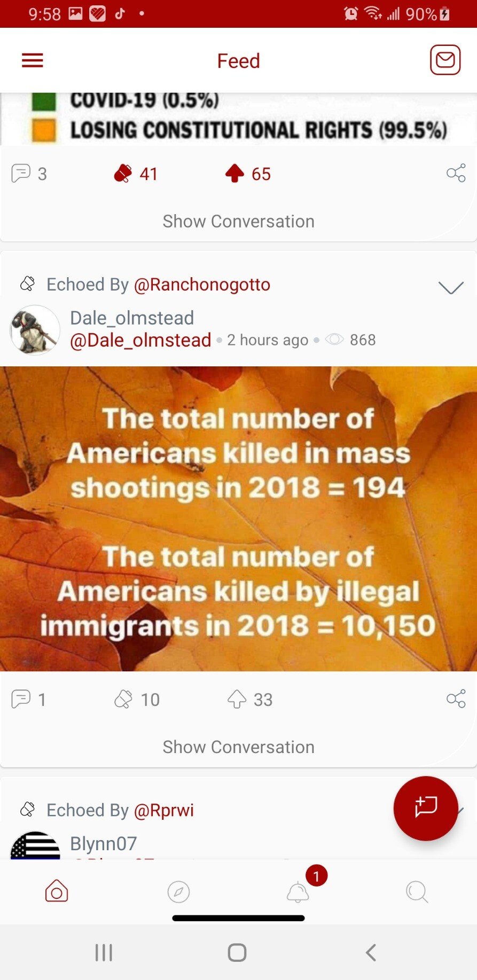Upvote Dale_olmstead's post with 33 votes
The image size is (477, 980).
tap(237, 699)
